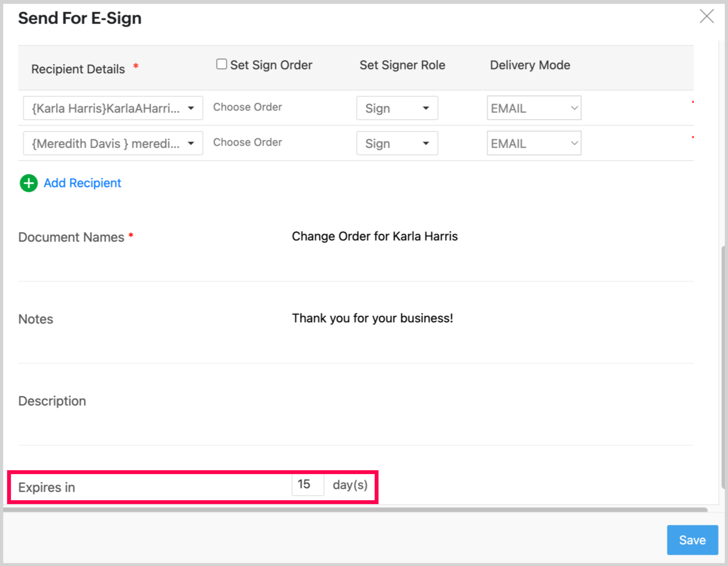The width and height of the screenshot is (728, 566).
Task: Click Choose Order in Meredith Davis row
Action: pyautogui.click(x=247, y=143)
